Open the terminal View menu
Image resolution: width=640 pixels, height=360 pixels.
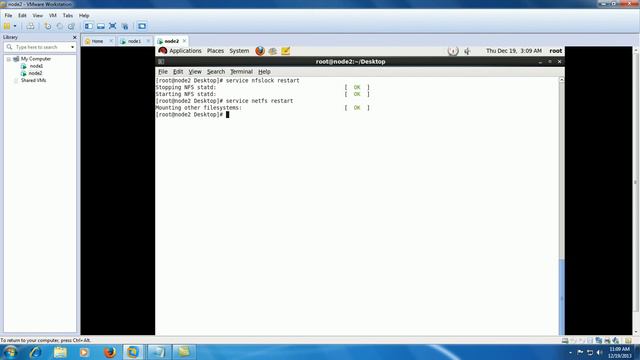tap(195, 72)
